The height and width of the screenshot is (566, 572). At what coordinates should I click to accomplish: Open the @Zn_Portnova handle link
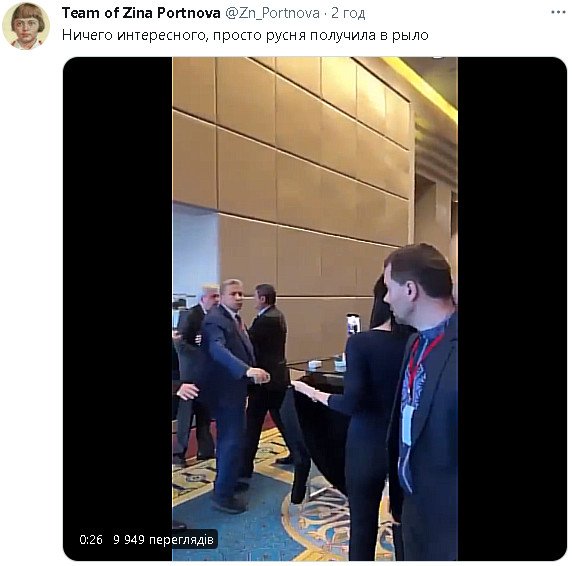coord(272,13)
